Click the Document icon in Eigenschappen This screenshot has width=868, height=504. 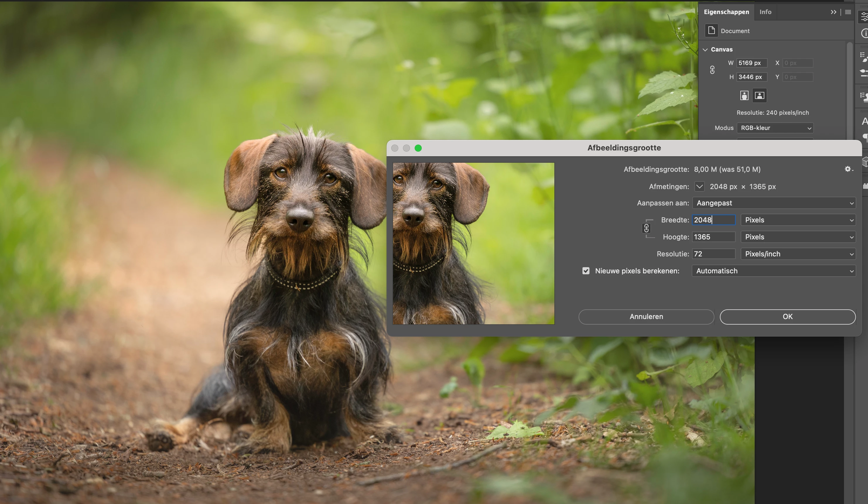coord(711,31)
